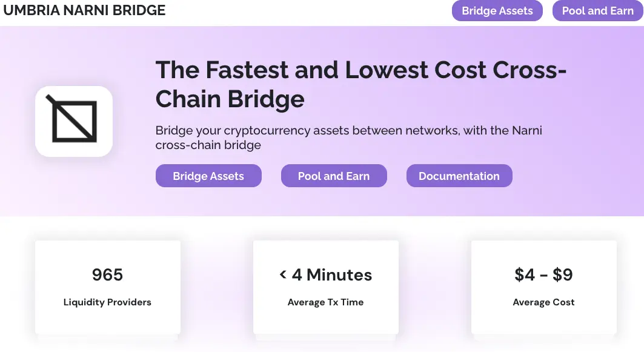Select the Bridge Assets button below the description
The image size is (644, 352).
(x=208, y=176)
